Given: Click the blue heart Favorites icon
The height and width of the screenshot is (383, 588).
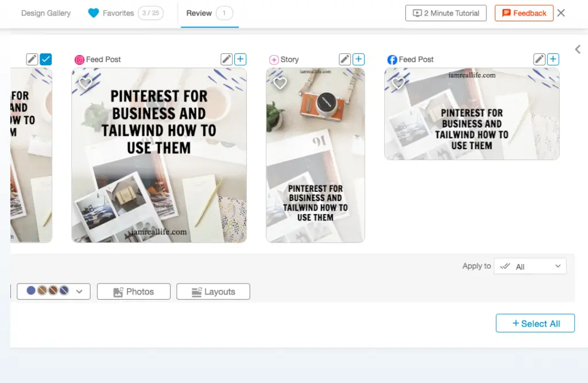Looking at the screenshot, I should [x=94, y=13].
